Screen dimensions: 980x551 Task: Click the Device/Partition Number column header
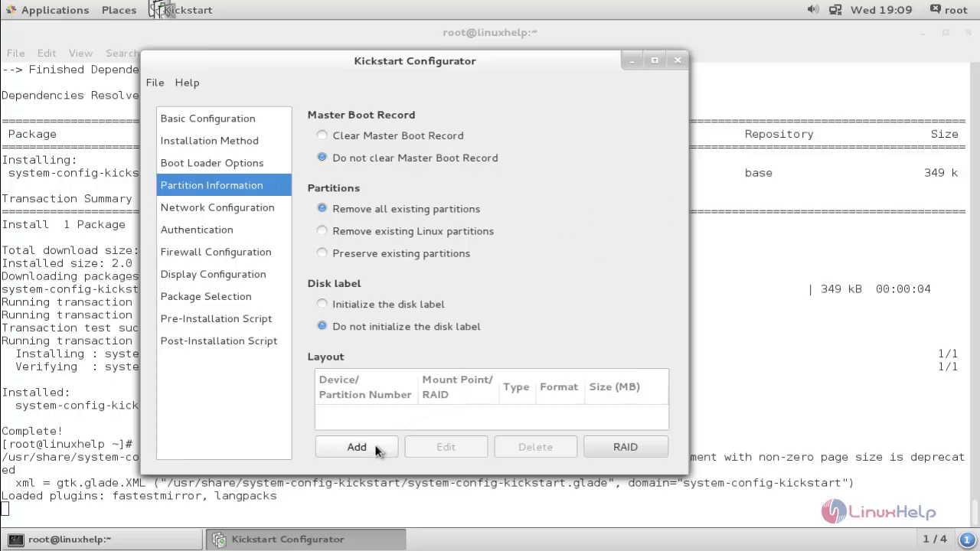point(367,387)
